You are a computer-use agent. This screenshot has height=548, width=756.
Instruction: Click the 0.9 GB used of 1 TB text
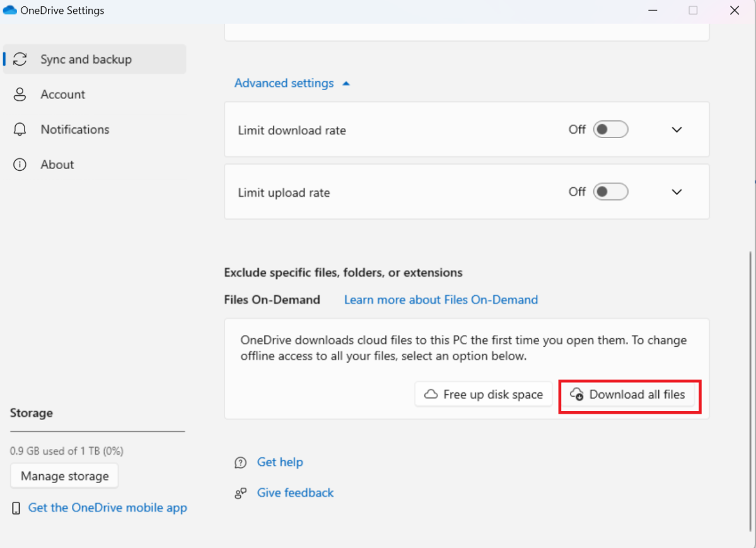click(x=67, y=450)
